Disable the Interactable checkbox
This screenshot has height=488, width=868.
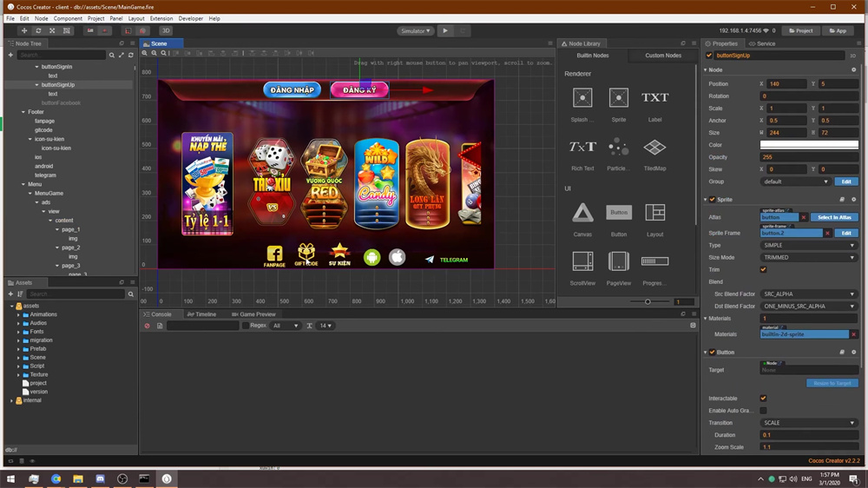coord(763,399)
